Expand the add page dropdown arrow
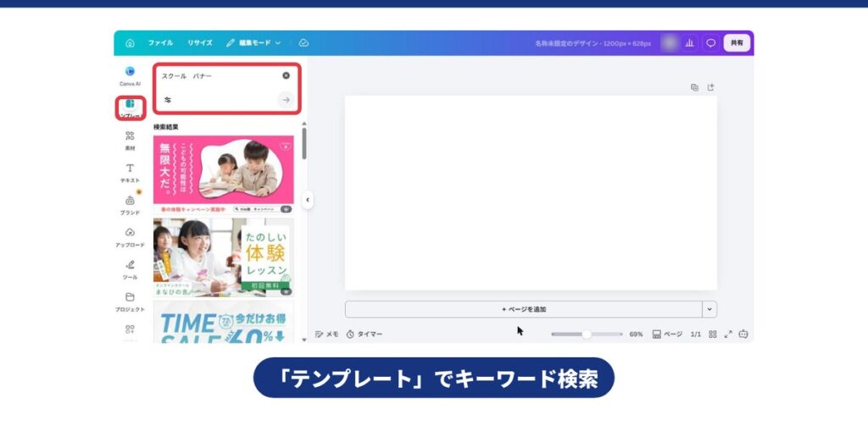The width and height of the screenshot is (868, 431). (x=709, y=309)
